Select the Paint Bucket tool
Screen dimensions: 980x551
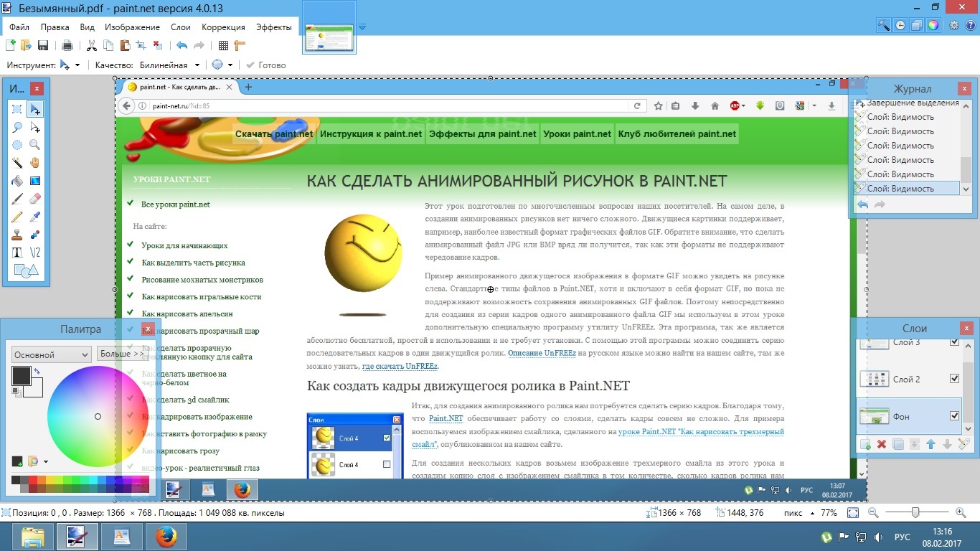click(x=17, y=181)
